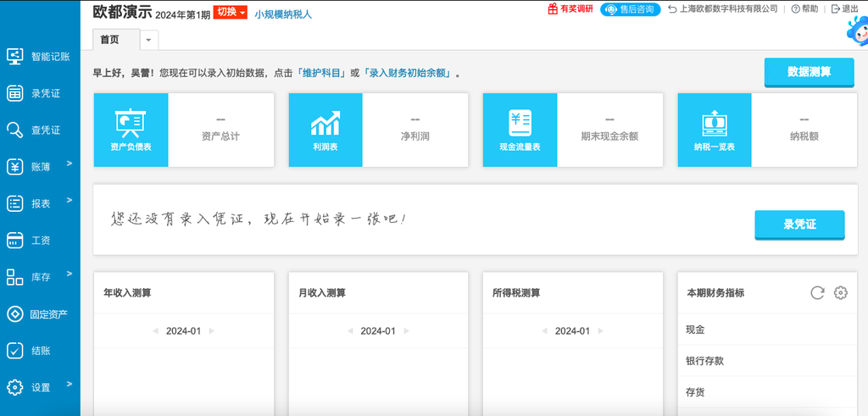Click the 账簿 yen icon in sidebar

click(x=14, y=167)
